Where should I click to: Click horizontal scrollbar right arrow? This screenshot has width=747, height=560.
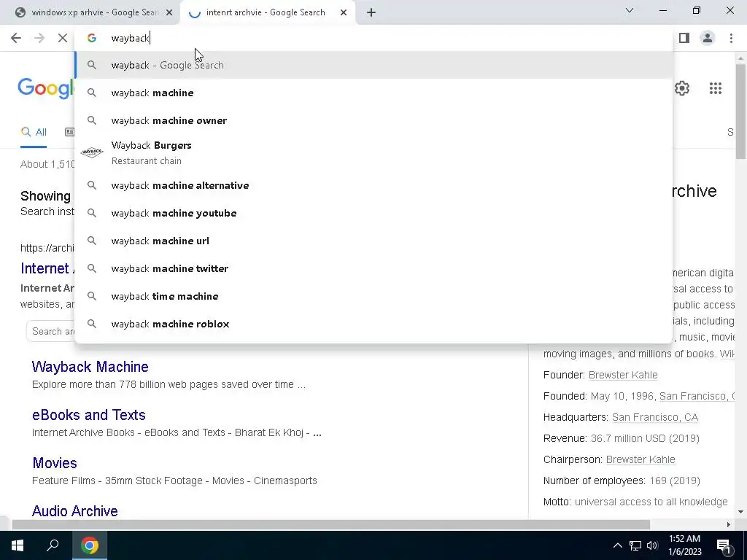(728, 524)
